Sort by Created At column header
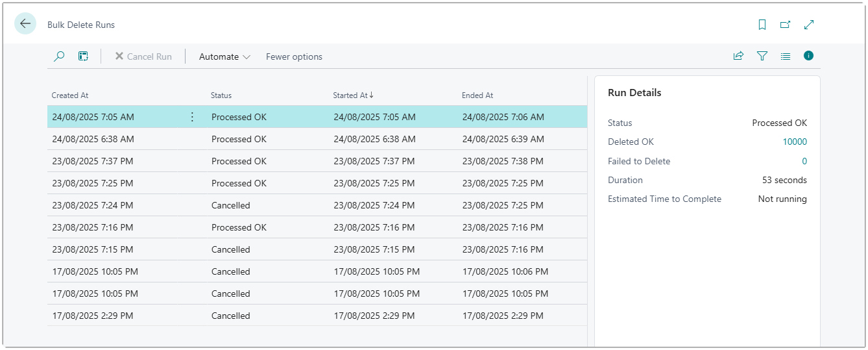Screen dimensions: 868x350 click(70, 95)
